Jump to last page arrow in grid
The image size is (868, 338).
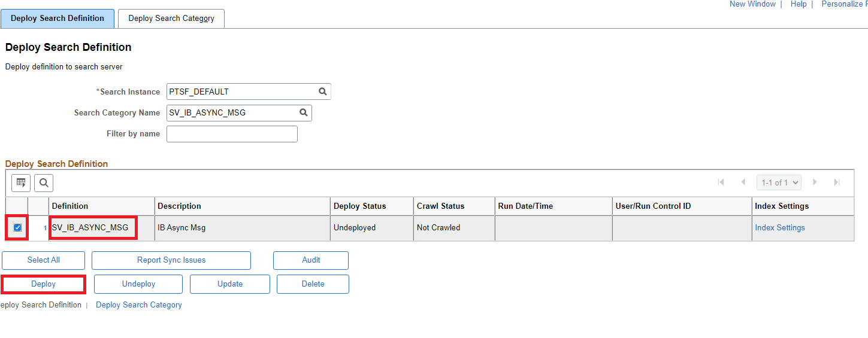837,182
